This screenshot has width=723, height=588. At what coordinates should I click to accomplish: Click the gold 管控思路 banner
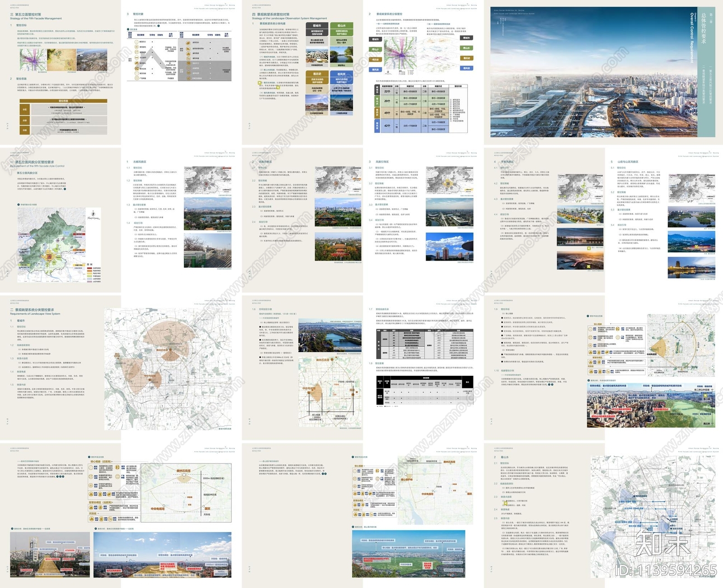tap(63, 101)
